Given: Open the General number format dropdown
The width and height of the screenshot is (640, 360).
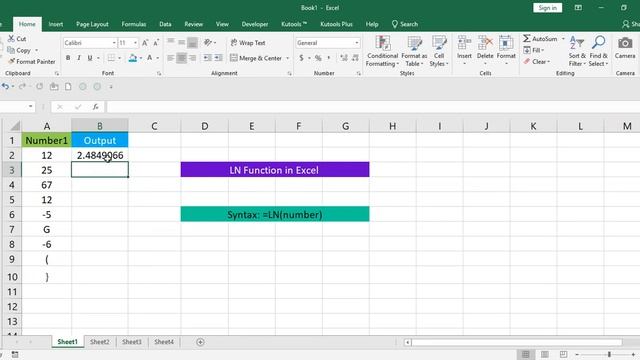Looking at the screenshot, I should 356,43.
